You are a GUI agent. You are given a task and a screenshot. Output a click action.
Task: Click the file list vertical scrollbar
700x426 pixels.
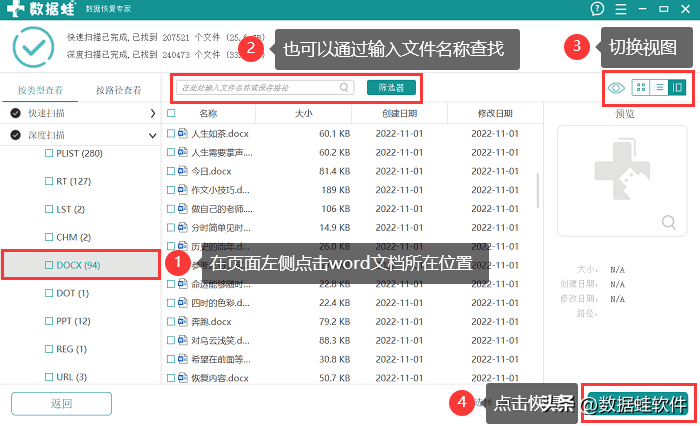coord(538,191)
